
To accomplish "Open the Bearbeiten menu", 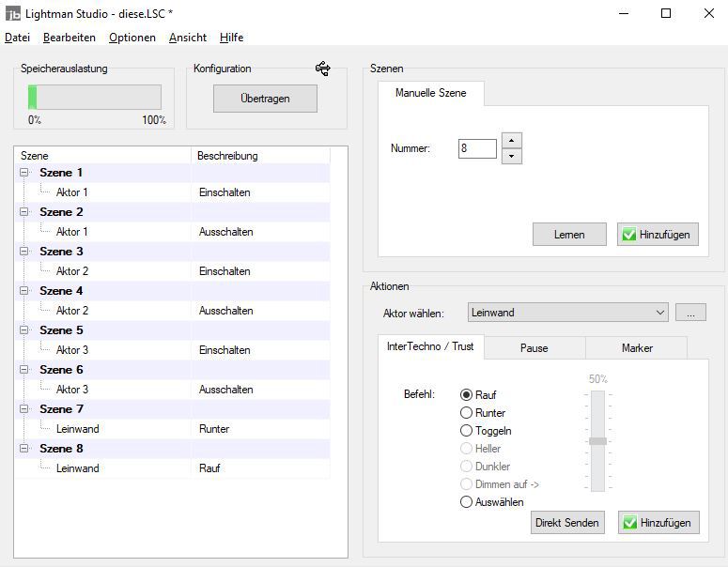I will tap(69, 38).
